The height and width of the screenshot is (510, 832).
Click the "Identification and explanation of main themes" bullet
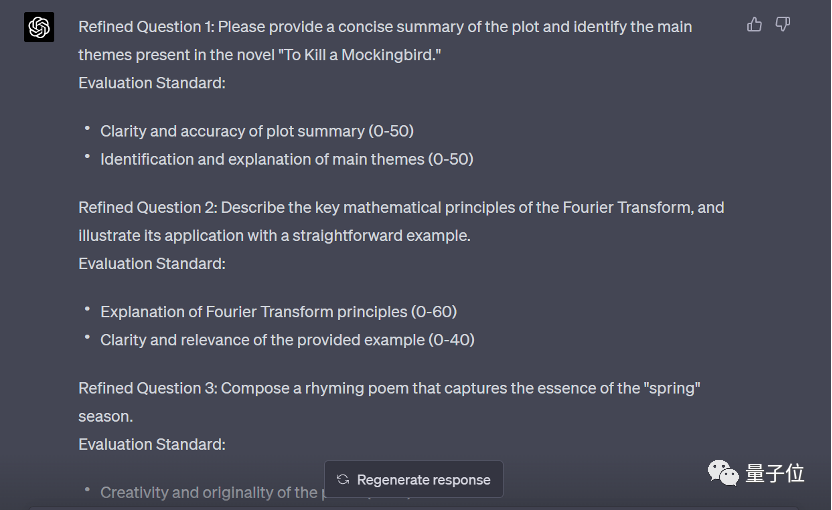click(287, 159)
